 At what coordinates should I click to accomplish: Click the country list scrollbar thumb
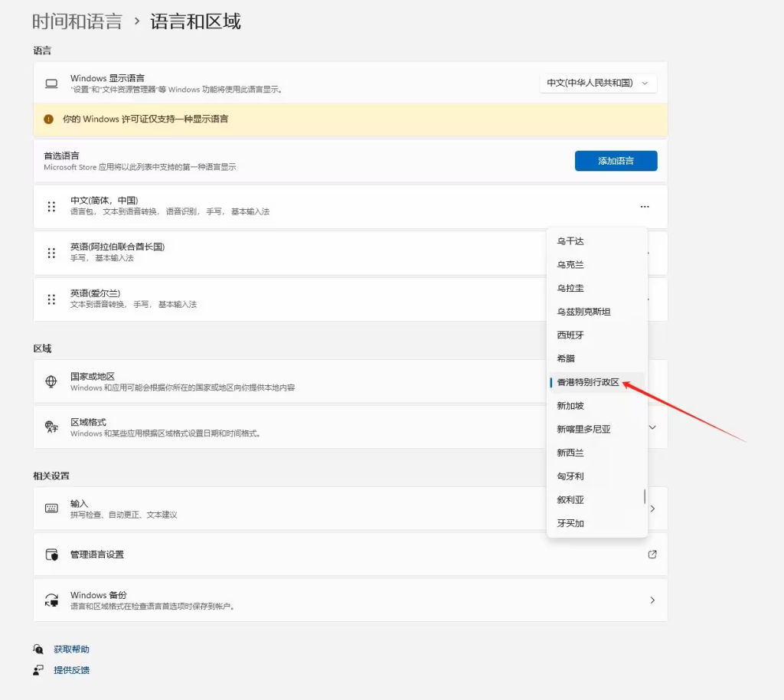click(645, 496)
